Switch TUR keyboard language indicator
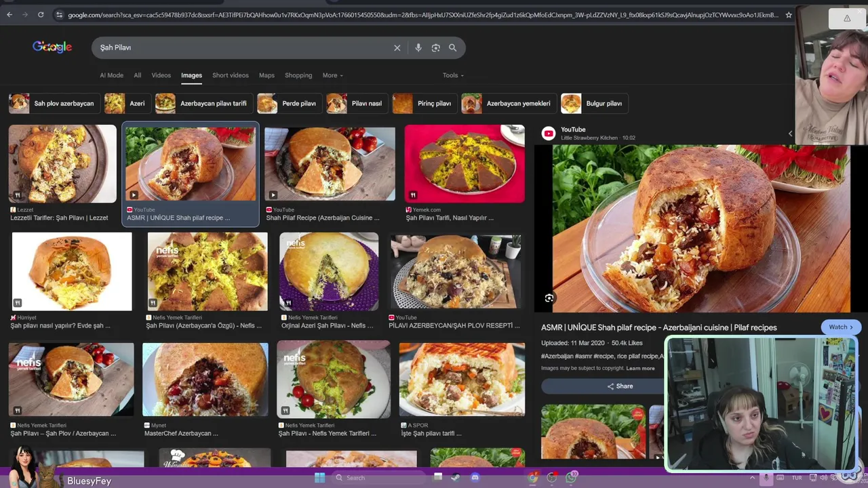 point(797,478)
